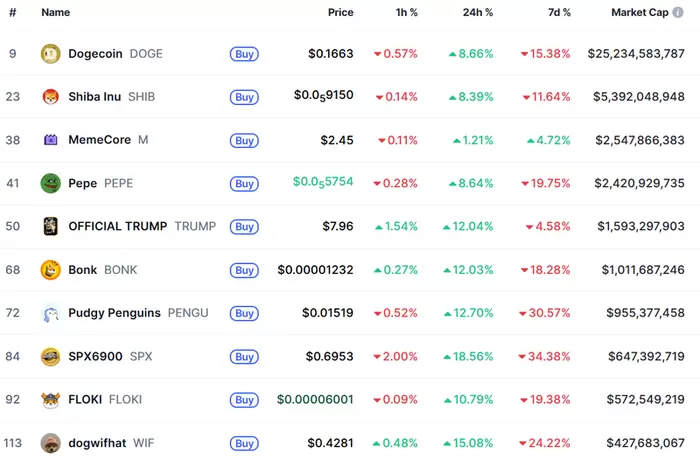Open the Pudgy Penguins name link
The height and width of the screenshot is (460, 700).
tap(114, 313)
